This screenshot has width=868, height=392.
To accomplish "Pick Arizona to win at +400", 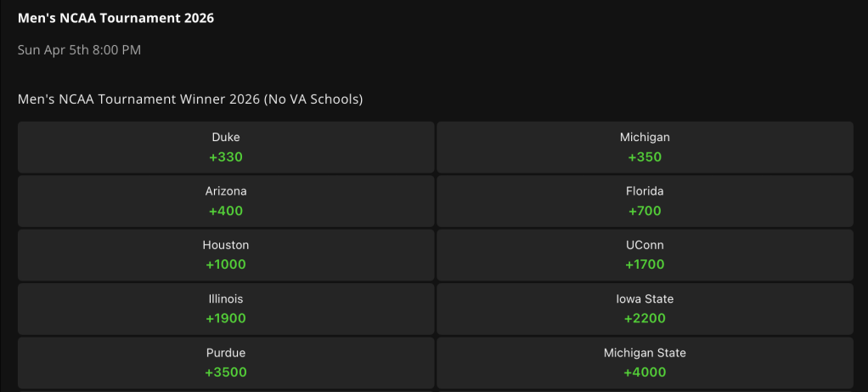I will click(226, 201).
